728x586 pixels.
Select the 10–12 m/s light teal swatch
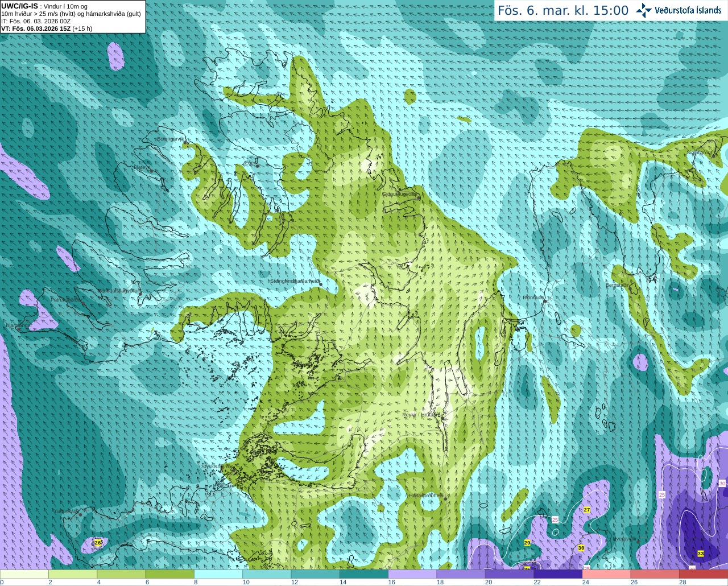[267, 574]
